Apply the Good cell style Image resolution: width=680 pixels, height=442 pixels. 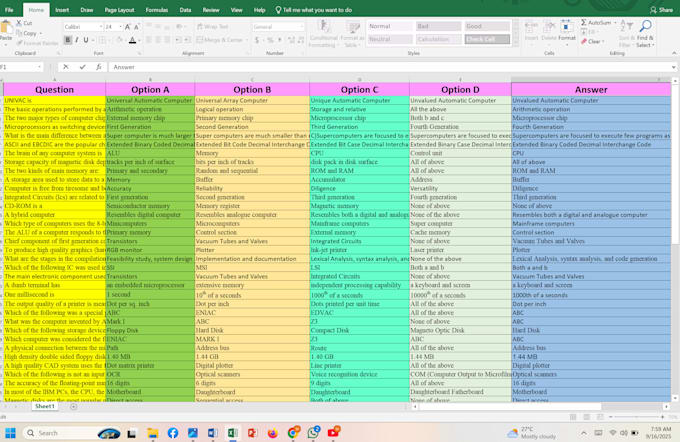(487, 26)
